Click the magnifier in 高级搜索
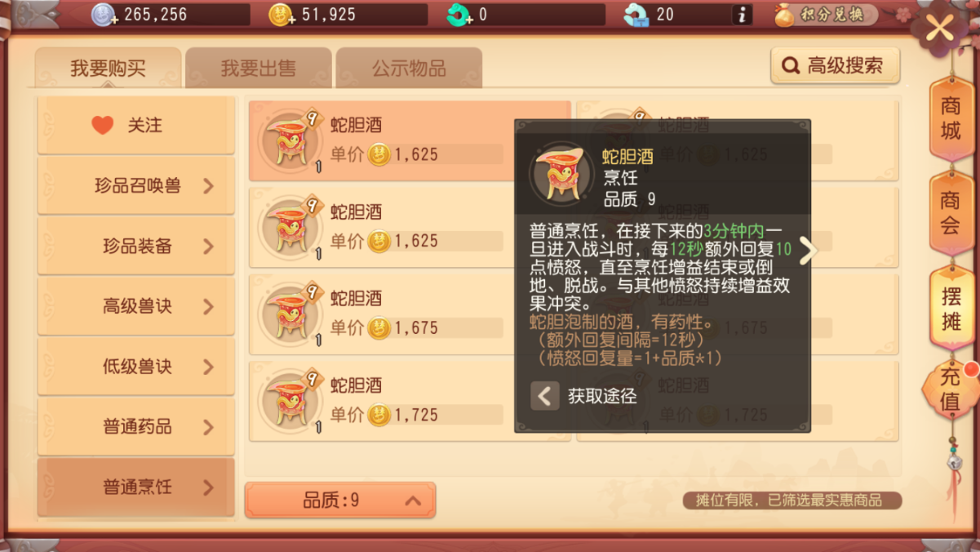The height and width of the screenshot is (552, 980). 791,66
